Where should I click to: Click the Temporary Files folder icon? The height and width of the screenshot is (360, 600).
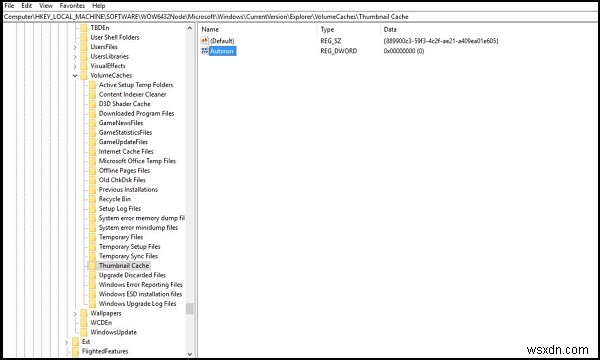[92, 237]
